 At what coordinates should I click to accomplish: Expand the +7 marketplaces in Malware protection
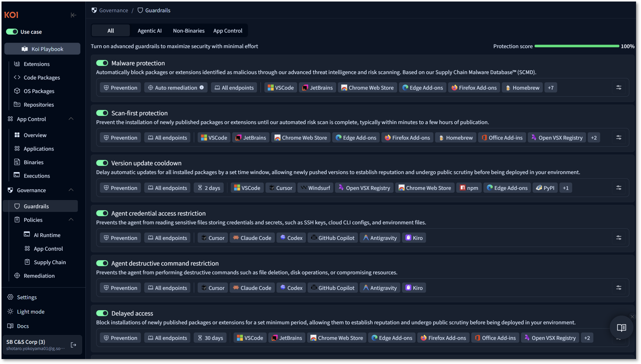coord(551,88)
